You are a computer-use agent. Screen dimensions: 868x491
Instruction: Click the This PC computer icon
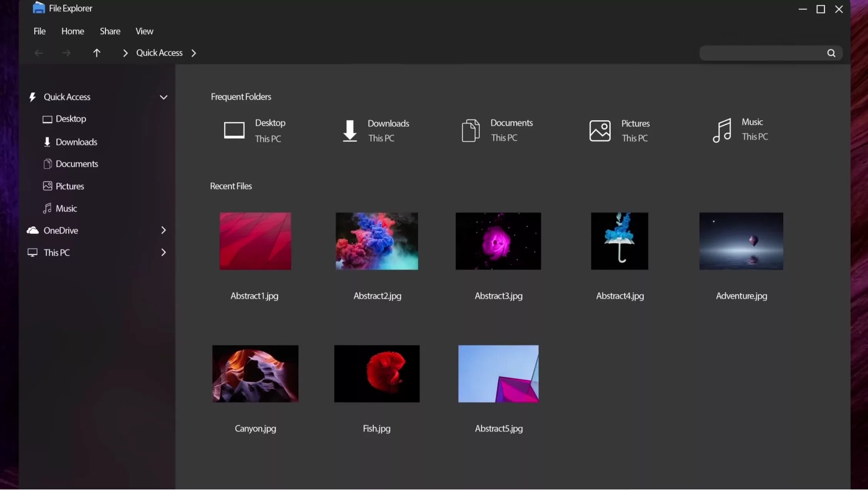tap(32, 252)
